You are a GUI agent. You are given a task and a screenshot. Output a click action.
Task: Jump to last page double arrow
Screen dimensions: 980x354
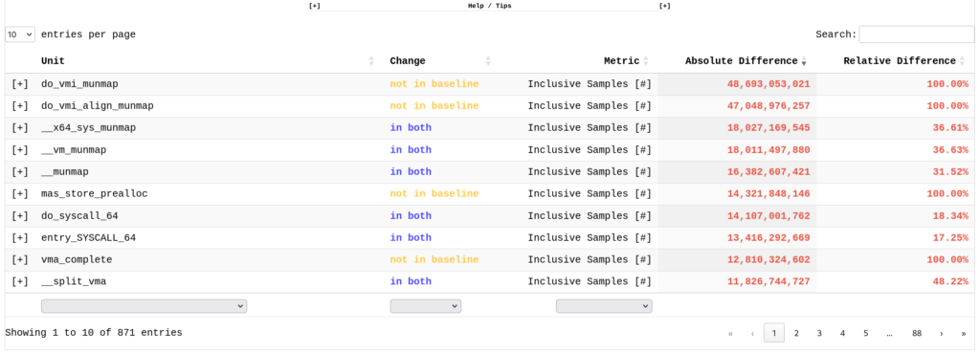point(963,333)
